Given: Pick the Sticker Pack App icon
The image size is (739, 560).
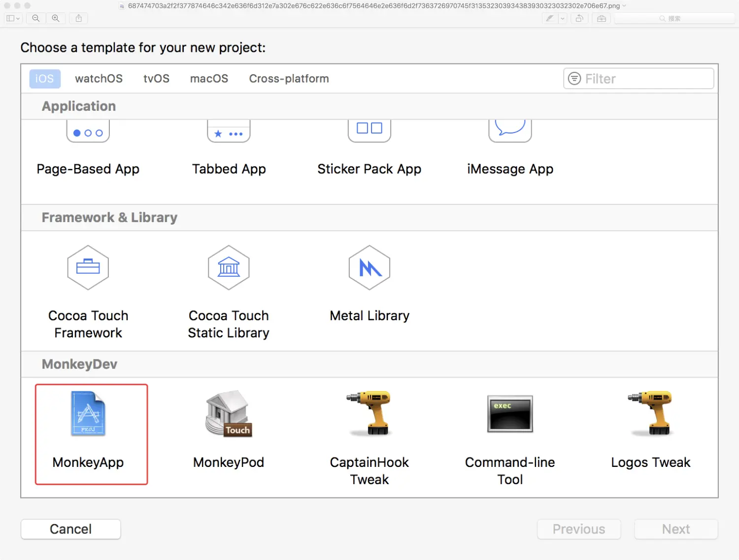Looking at the screenshot, I should click(369, 131).
